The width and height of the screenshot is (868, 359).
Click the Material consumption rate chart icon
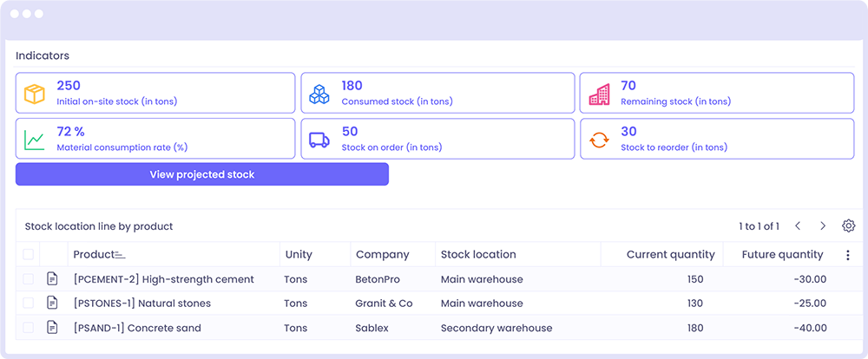coord(35,140)
